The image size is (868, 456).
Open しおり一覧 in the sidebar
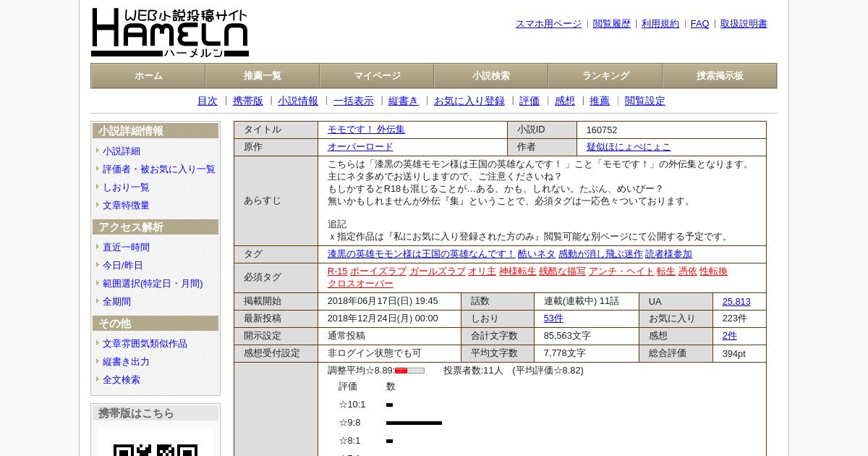[126, 187]
